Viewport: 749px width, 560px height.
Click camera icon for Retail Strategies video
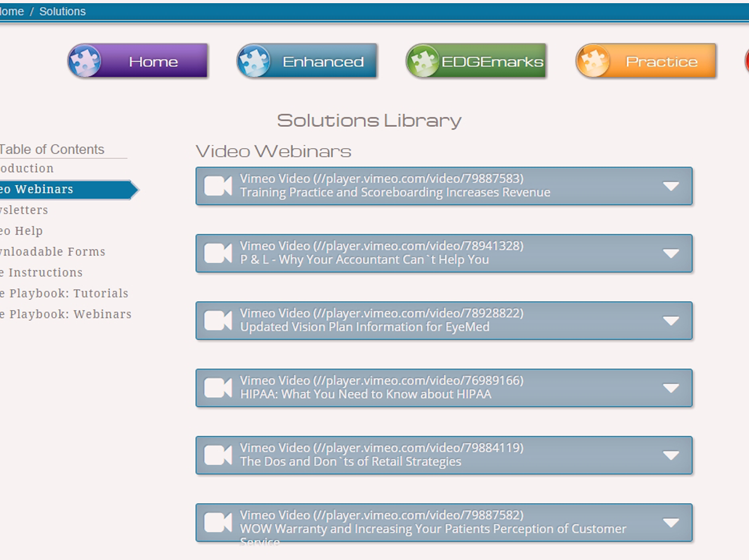coord(219,455)
